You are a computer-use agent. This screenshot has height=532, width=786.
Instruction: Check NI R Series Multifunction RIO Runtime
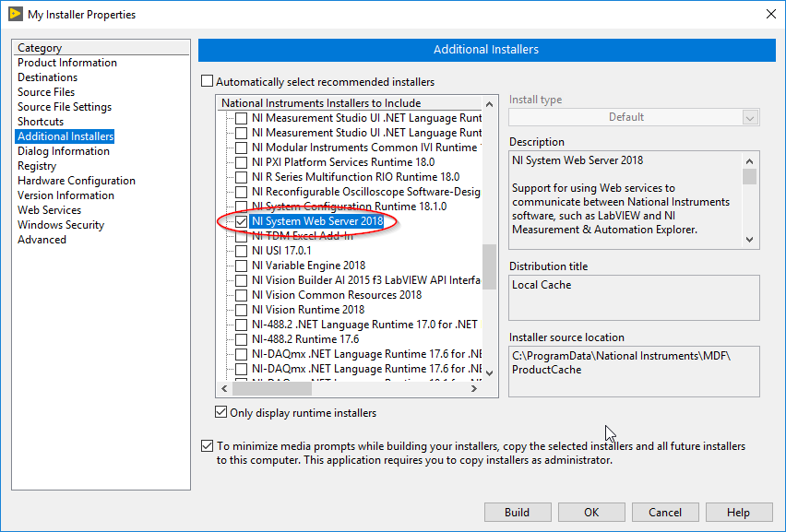pyautogui.click(x=241, y=177)
